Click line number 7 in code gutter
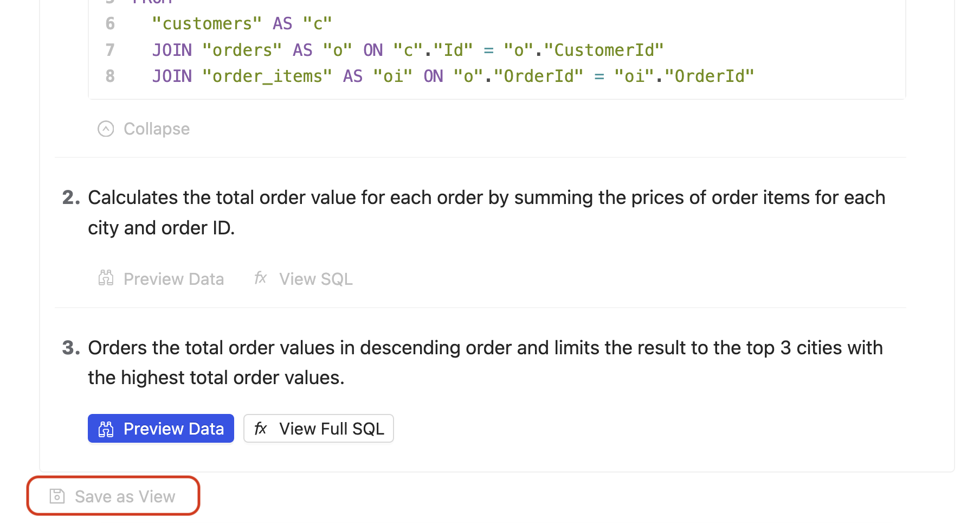This screenshot has height=523, width=980. click(x=110, y=50)
